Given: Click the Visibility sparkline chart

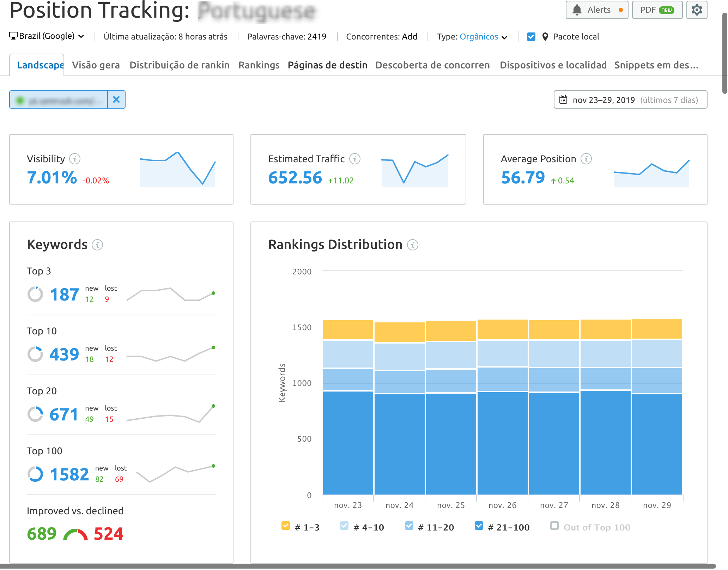Looking at the screenshot, I should click(178, 169).
